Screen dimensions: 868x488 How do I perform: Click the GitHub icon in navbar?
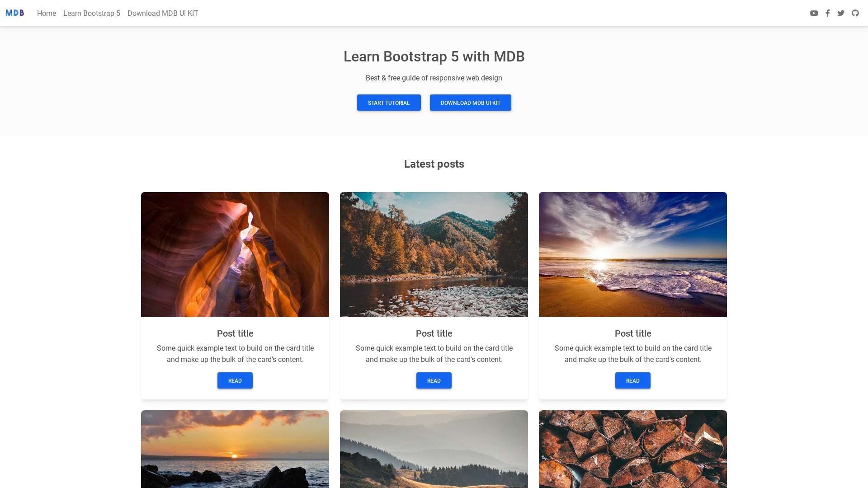(x=855, y=13)
